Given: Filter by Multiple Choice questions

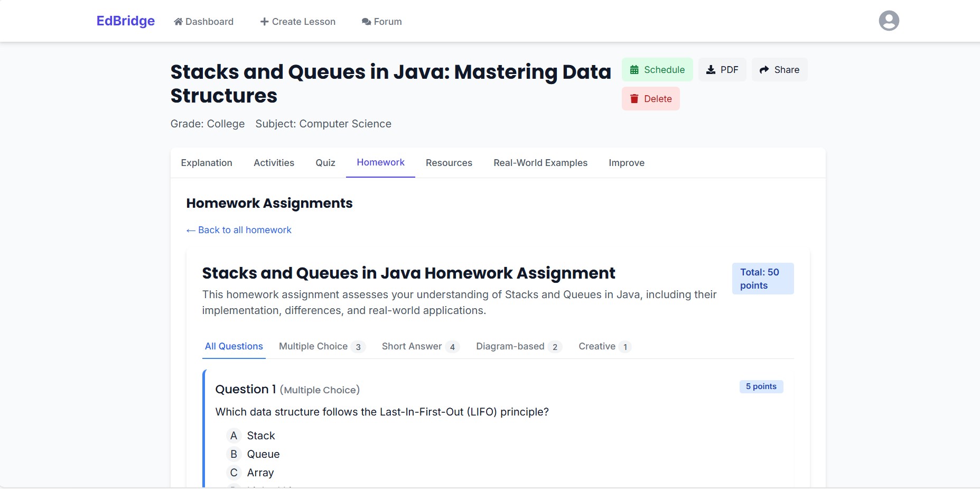Looking at the screenshot, I should [x=321, y=346].
